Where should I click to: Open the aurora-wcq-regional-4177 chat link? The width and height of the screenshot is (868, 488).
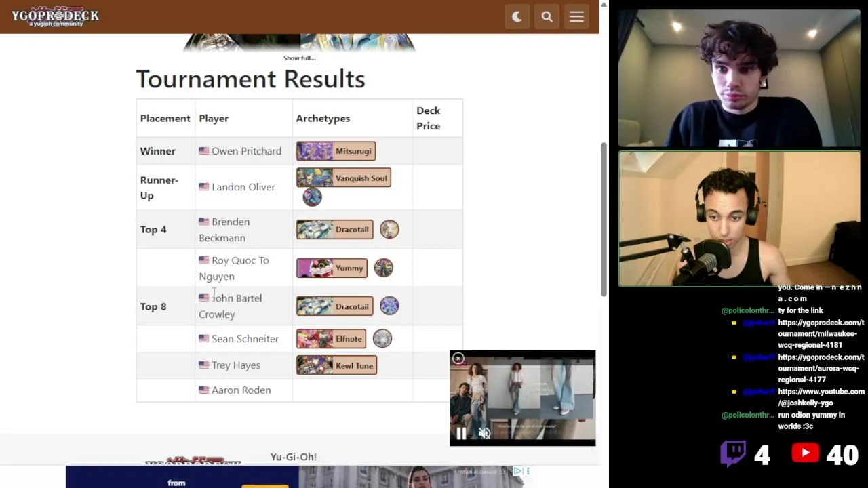coord(821,369)
